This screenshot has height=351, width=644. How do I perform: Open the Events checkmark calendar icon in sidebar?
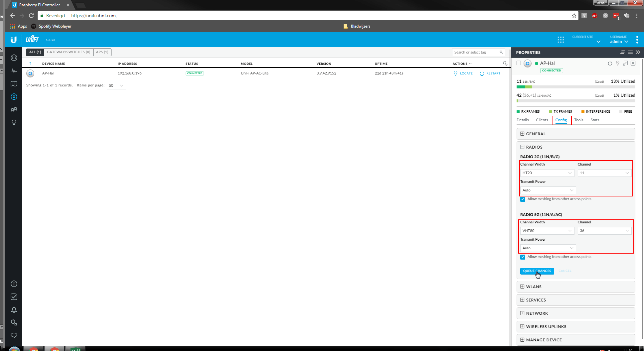coord(14,297)
